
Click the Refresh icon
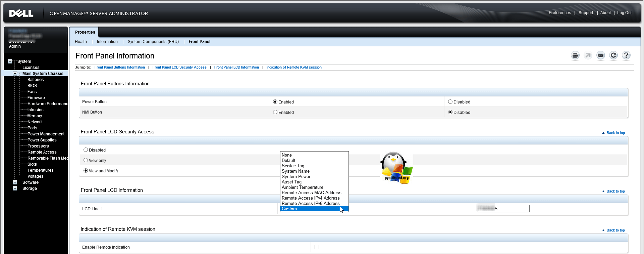(x=613, y=55)
